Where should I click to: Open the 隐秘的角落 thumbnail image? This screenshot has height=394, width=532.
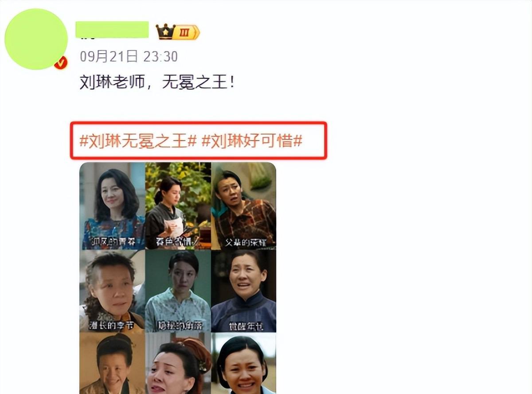(x=178, y=291)
